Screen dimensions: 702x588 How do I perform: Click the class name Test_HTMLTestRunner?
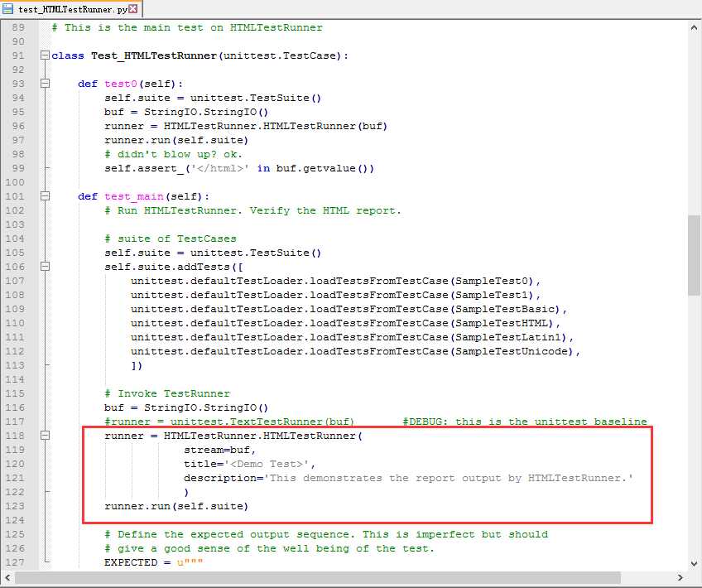tap(154, 55)
